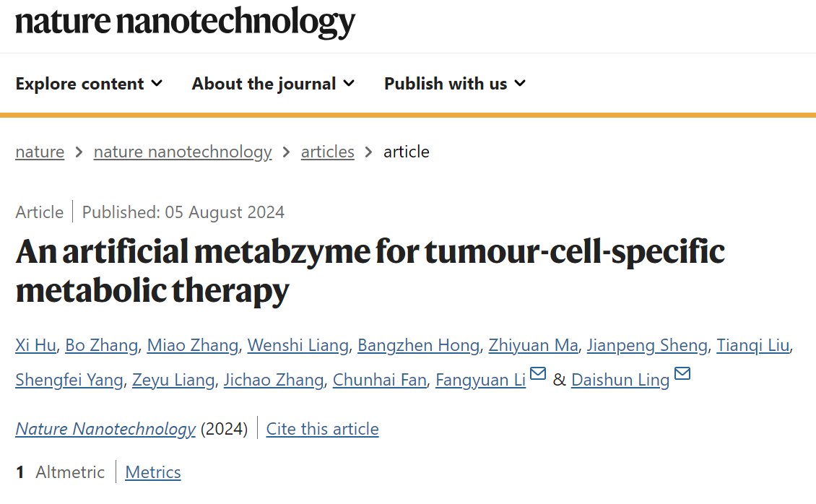Select author Shengfei Yang
The height and width of the screenshot is (504, 816).
69,381
